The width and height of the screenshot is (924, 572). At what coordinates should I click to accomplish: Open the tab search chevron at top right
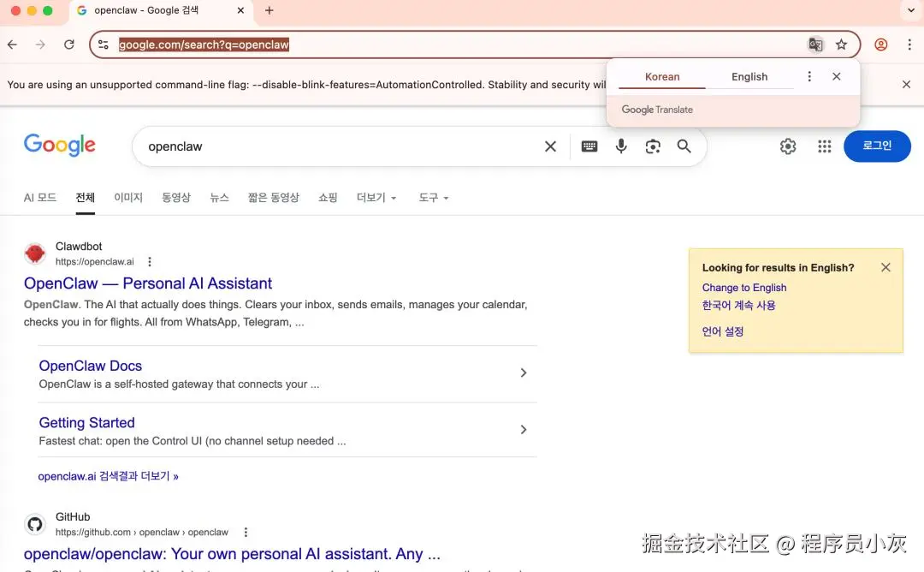911,10
